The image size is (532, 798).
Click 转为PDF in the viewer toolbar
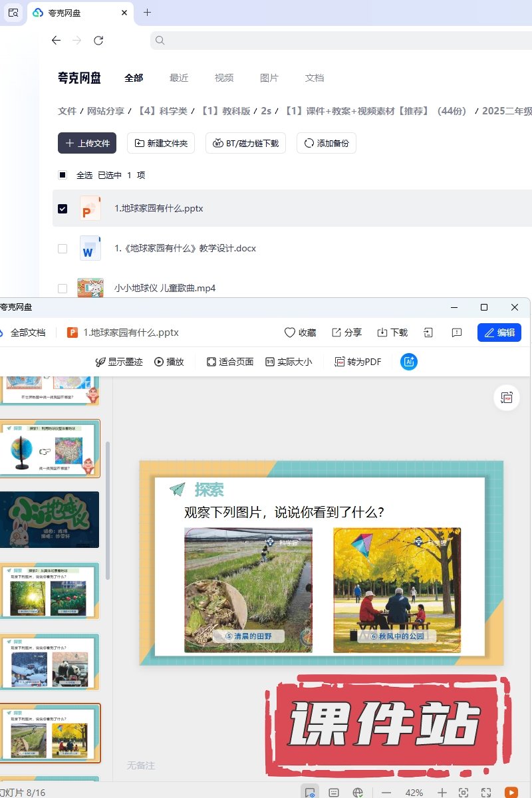358,362
